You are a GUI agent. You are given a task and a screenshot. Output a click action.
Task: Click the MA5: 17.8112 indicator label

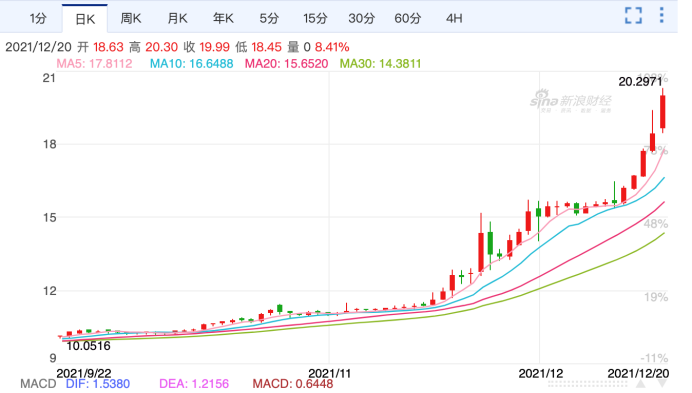[x=94, y=64]
